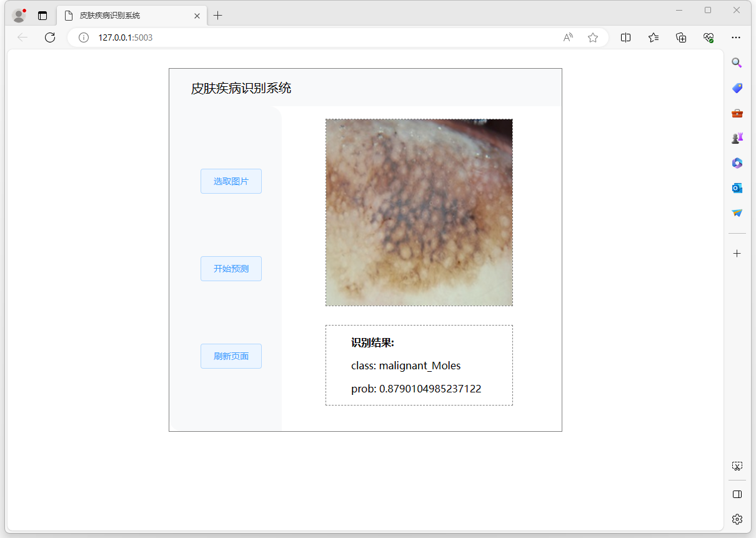Open a new tab with plus icon
The height and width of the screenshot is (538, 756).
click(217, 16)
